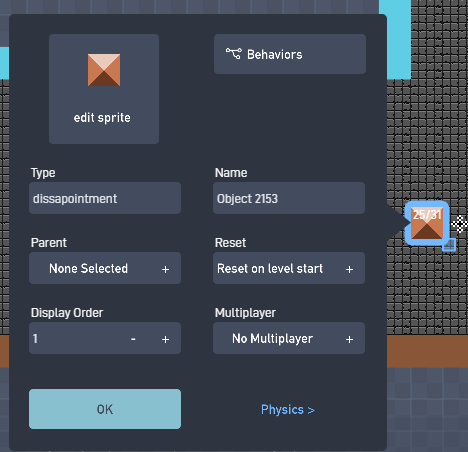Open the Physics > settings link

point(288,410)
